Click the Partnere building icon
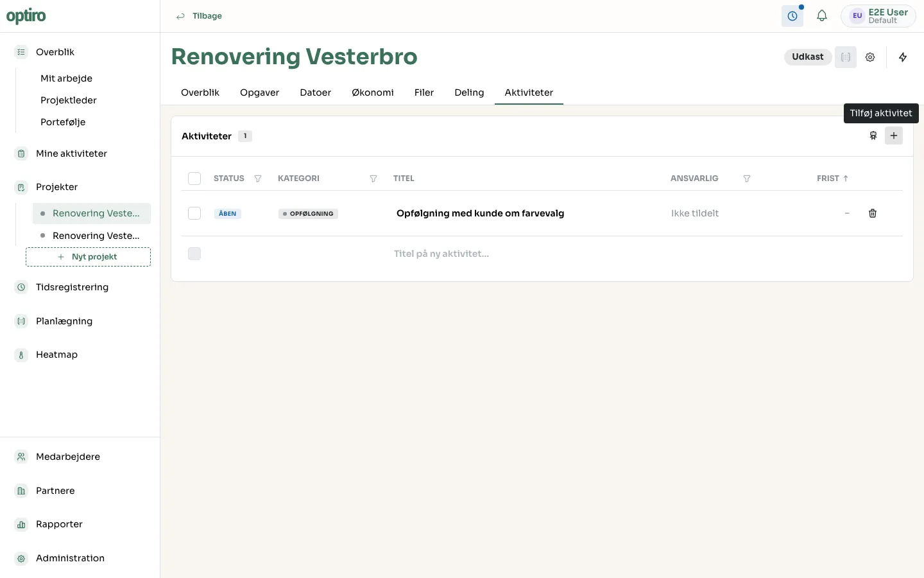 21,491
